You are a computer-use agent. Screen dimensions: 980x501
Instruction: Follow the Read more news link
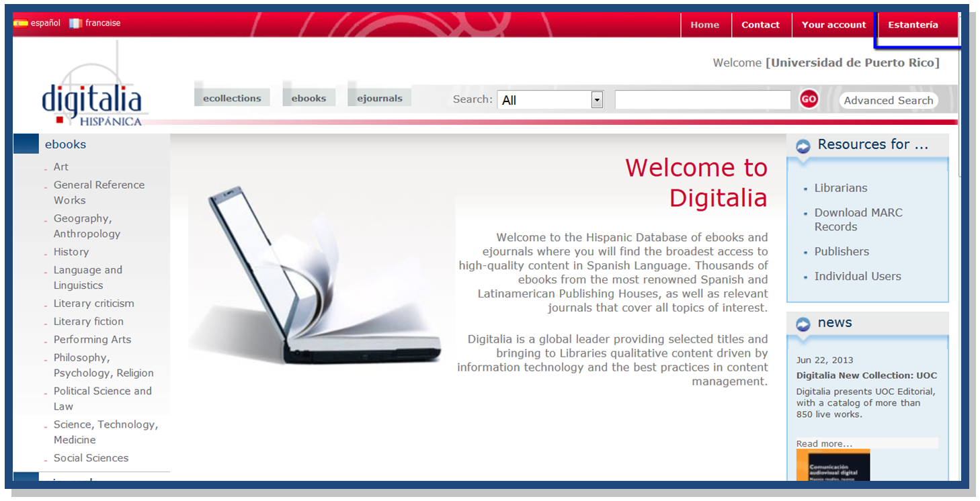pos(824,443)
